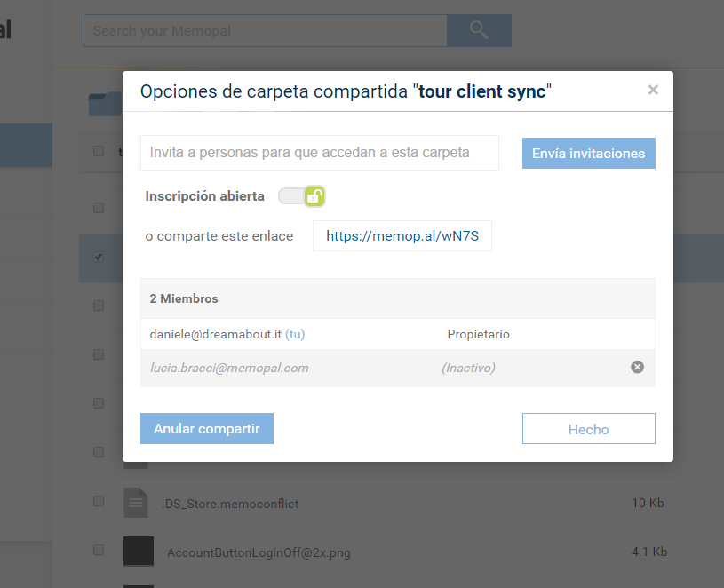This screenshot has width=724, height=588.
Task: Send invitations with Envía invitaciones
Action: pos(589,154)
